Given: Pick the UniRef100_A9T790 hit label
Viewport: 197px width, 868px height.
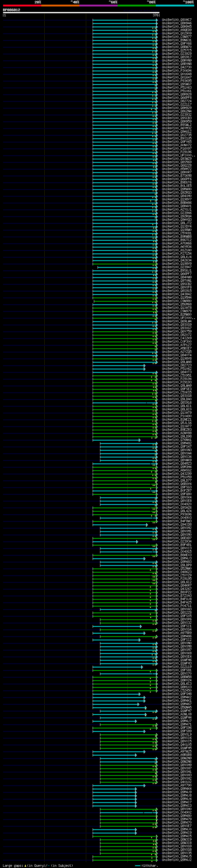Looking at the screenshot, I should pyautogui.click(x=176, y=785).
